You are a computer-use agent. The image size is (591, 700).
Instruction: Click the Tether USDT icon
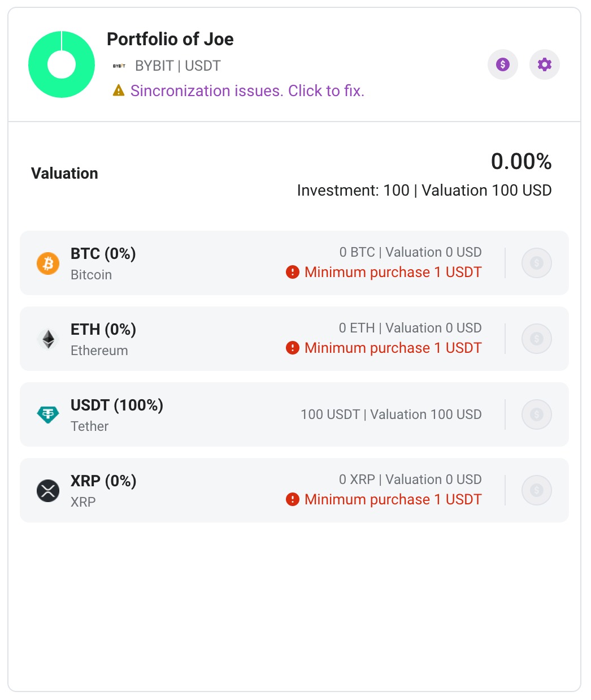coord(48,415)
